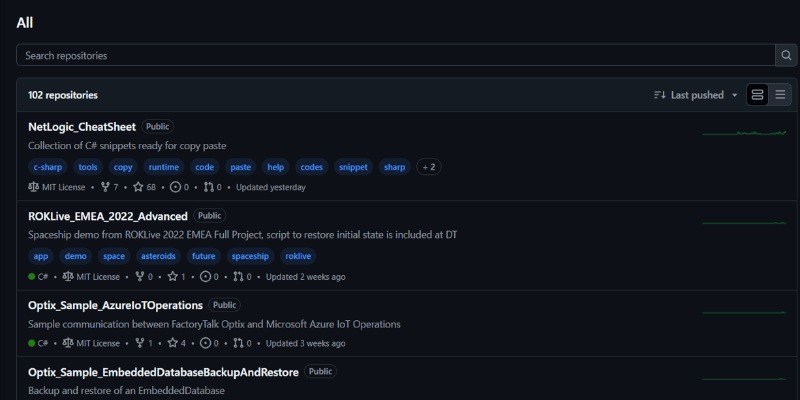Open the NetLogic_CheatSheet repository

click(82, 127)
